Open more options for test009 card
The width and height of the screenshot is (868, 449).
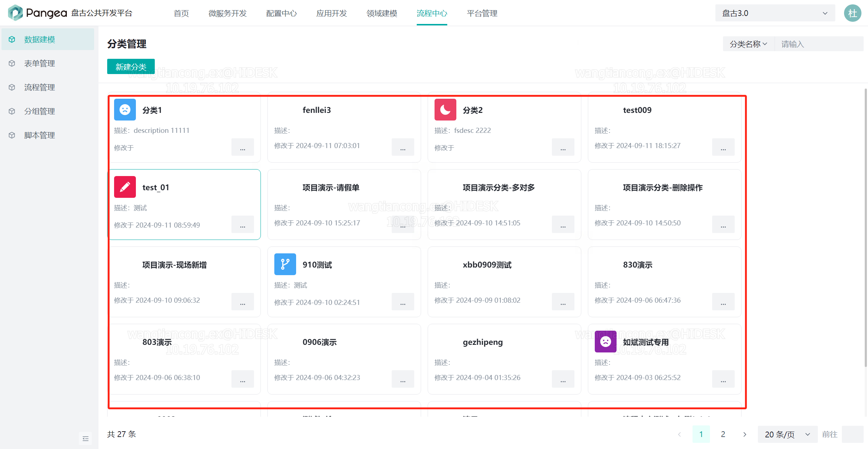click(x=723, y=147)
